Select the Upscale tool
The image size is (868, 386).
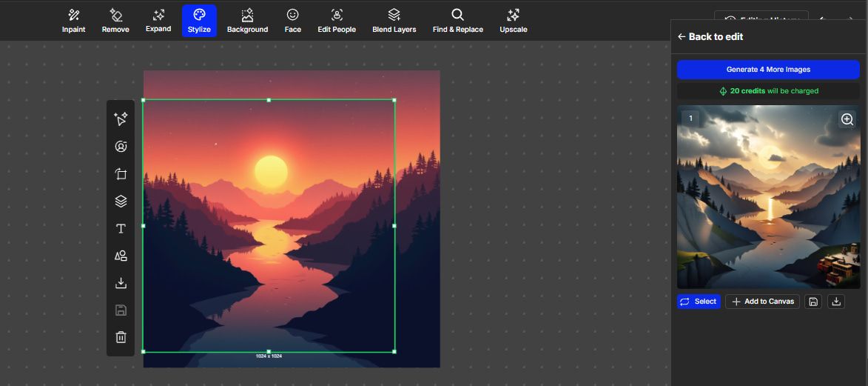tap(513, 21)
